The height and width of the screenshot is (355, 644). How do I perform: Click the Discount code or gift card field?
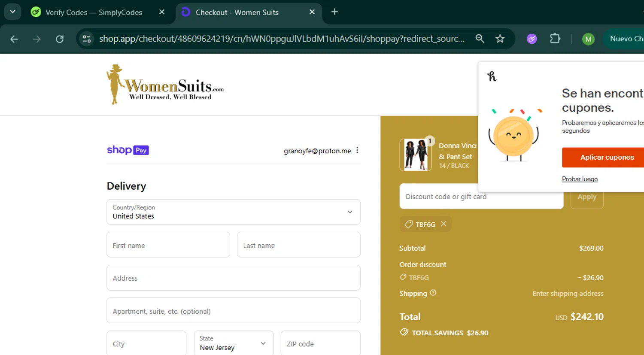point(481,197)
